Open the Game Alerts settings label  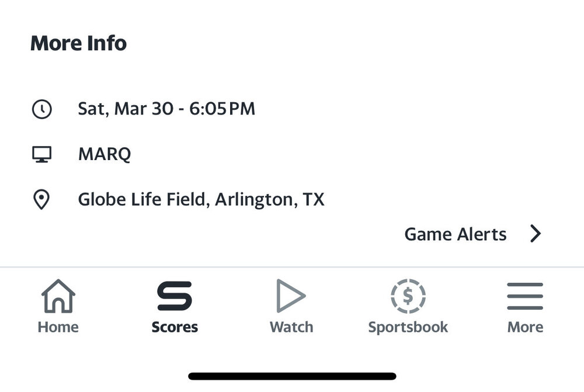[456, 234]
